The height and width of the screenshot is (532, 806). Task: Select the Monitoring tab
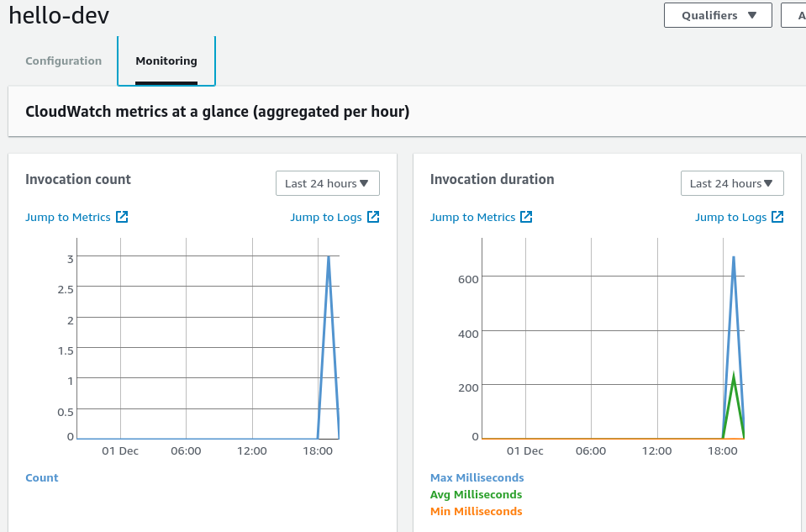(166, 61)
